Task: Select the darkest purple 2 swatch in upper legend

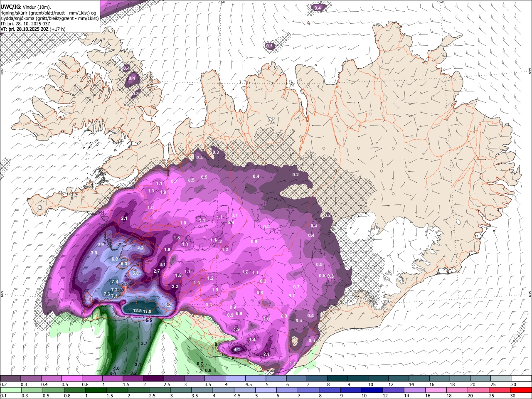Action: (153, 379)
